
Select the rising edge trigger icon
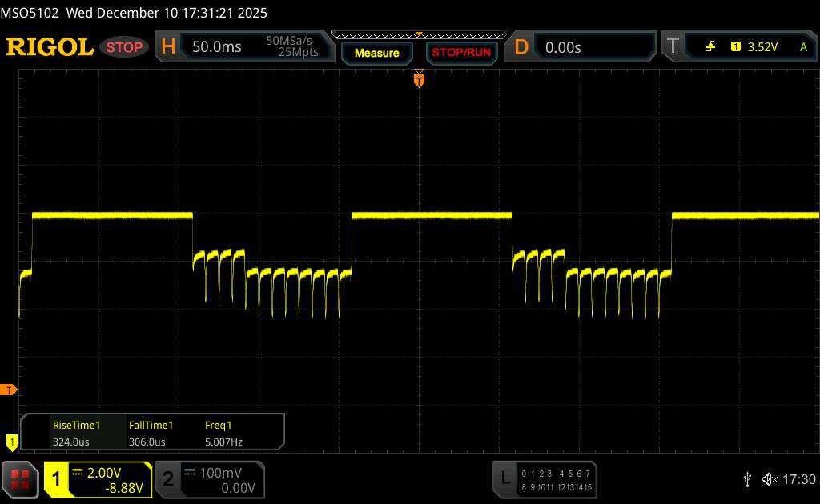(x=710, y=47)
